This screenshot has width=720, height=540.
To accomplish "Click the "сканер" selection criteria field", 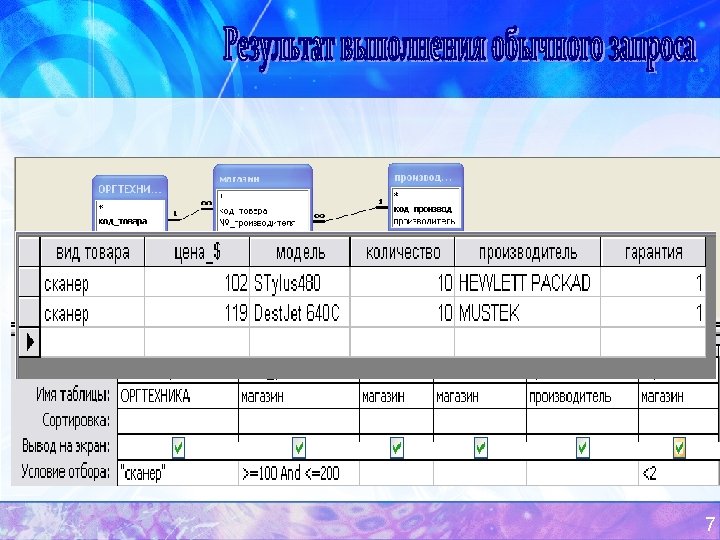I will point(178,472).
